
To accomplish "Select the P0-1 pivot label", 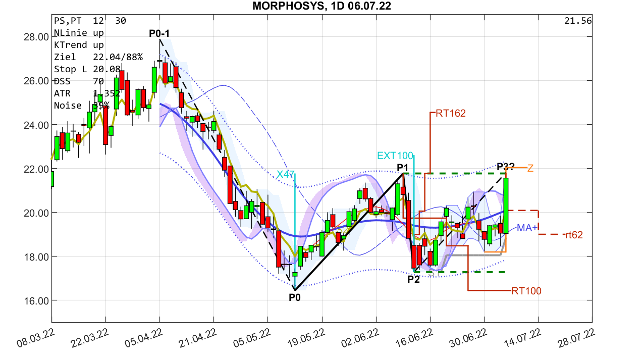I will point(159,34).
